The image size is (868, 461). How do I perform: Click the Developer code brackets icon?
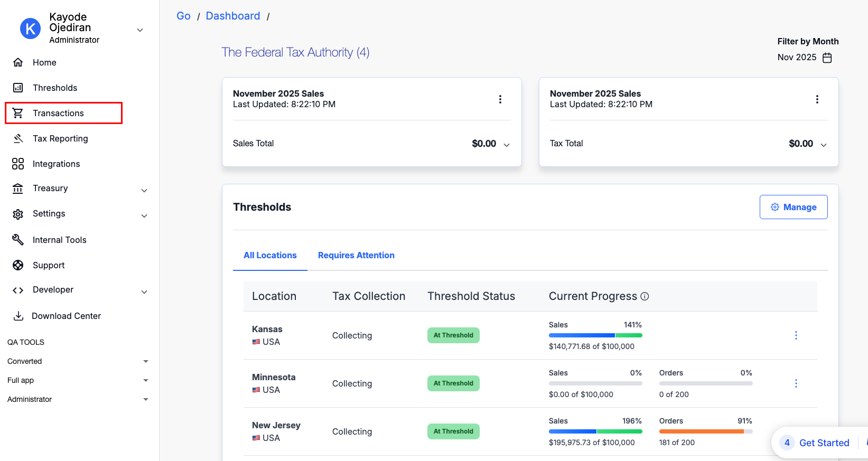[18, 290]
